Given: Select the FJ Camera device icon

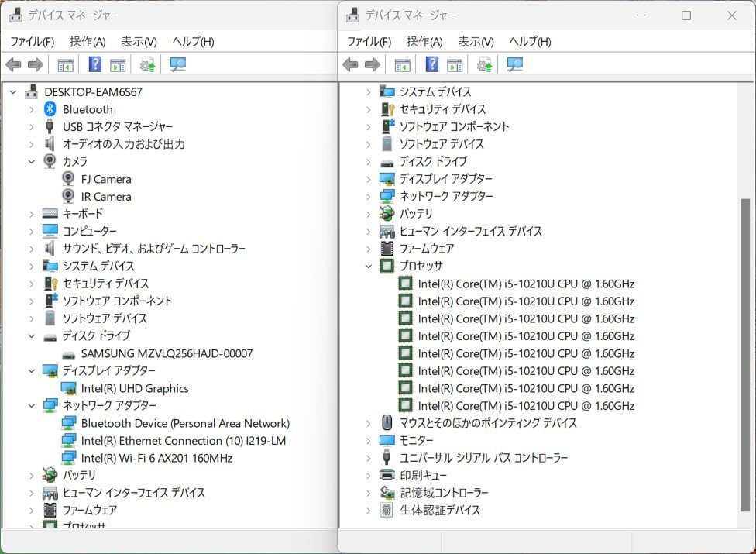Looking at the screenshot, I should tap(69, 179).
